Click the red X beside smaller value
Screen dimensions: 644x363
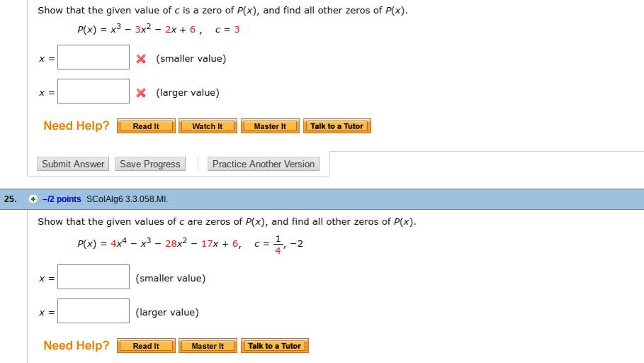141,59
